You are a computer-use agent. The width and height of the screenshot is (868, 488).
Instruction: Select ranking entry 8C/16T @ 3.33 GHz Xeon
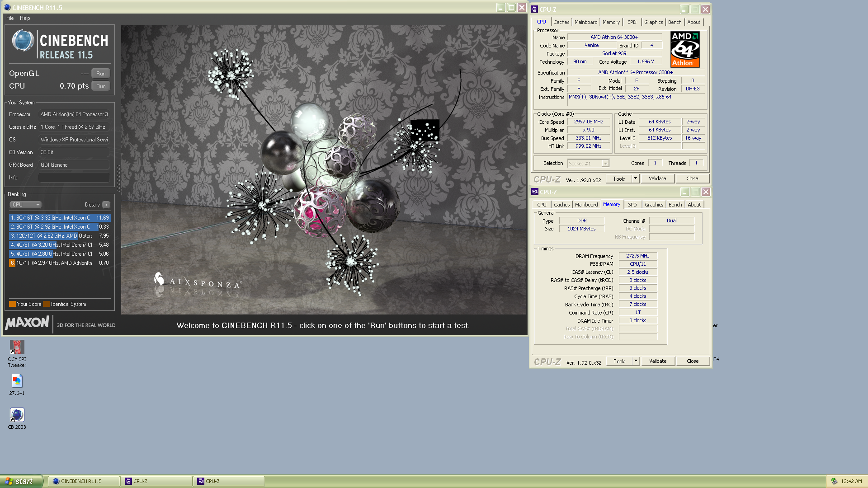(60, 218)
